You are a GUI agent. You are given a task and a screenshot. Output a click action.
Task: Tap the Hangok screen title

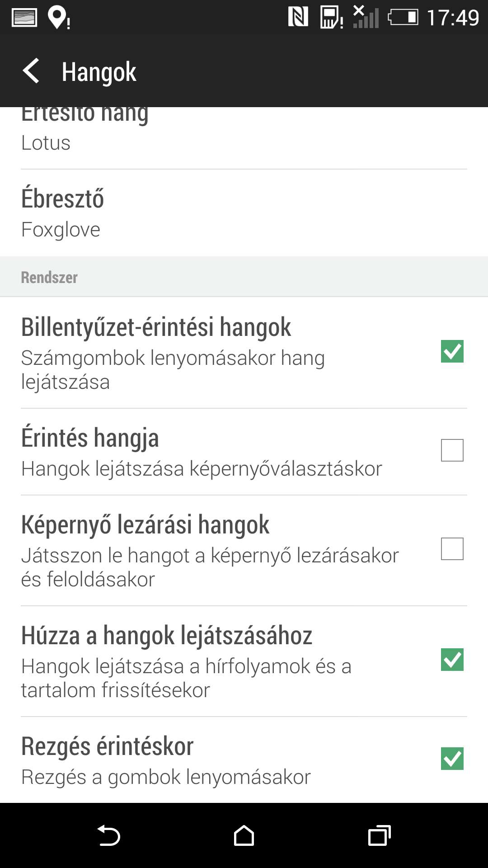click(99, 72)
